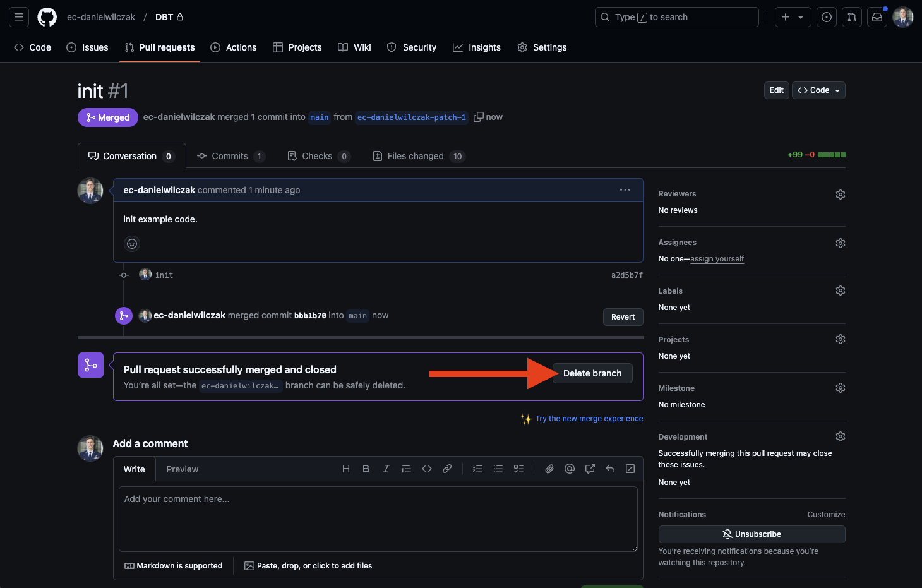Open the Projects repository tab

(x=297, y=47)
